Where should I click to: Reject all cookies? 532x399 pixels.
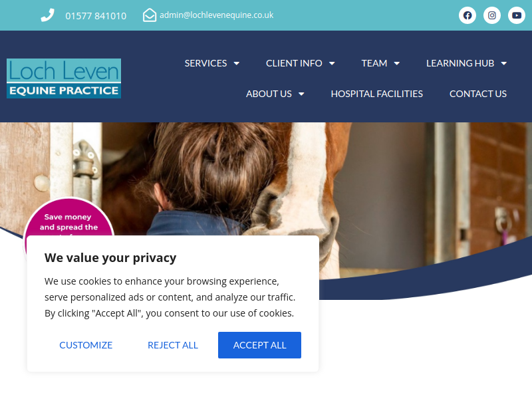click(173, 345)
